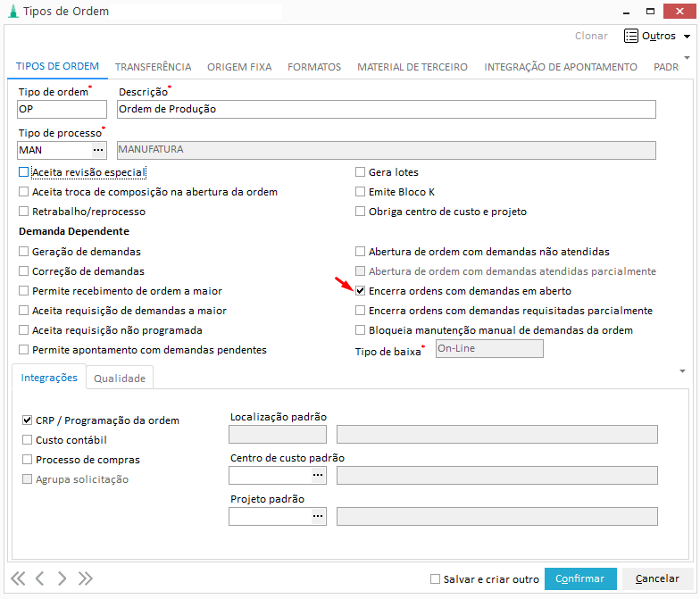Viewport: 700px width, 599px height.
Task: Open Centro de custo padrão lookup ellipsis
Action: (x=318, y=475)
